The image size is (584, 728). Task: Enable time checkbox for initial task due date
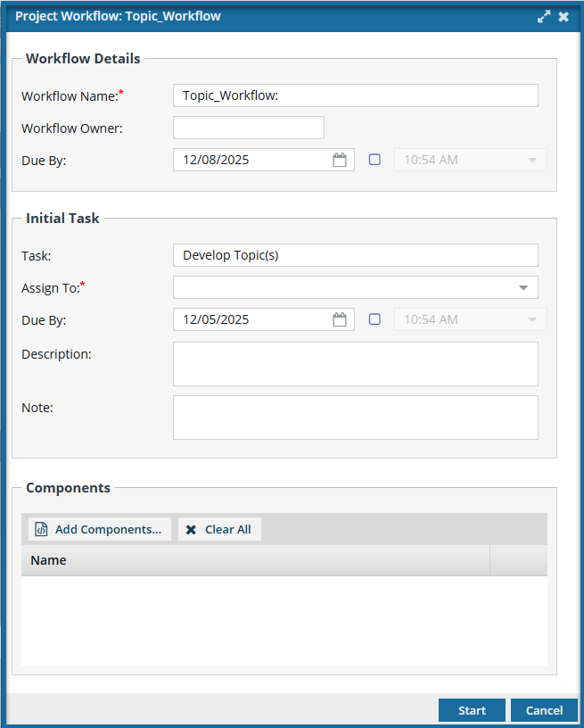tap(374, 319)
